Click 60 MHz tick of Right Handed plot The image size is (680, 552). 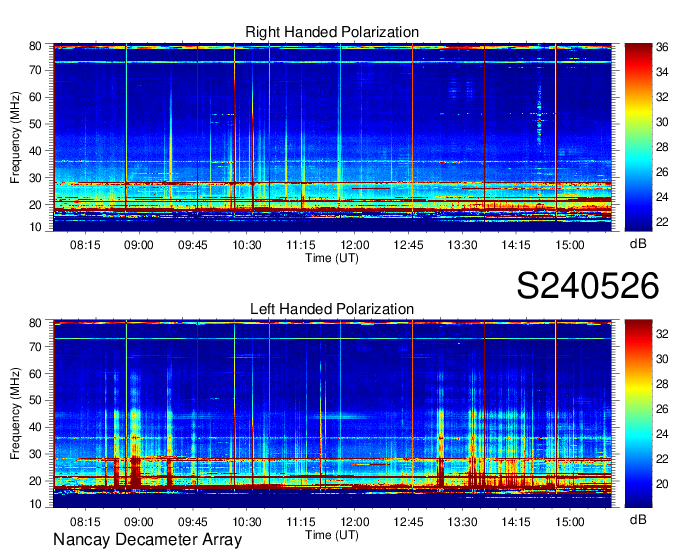pyautogui.click(x=35, y=97)
